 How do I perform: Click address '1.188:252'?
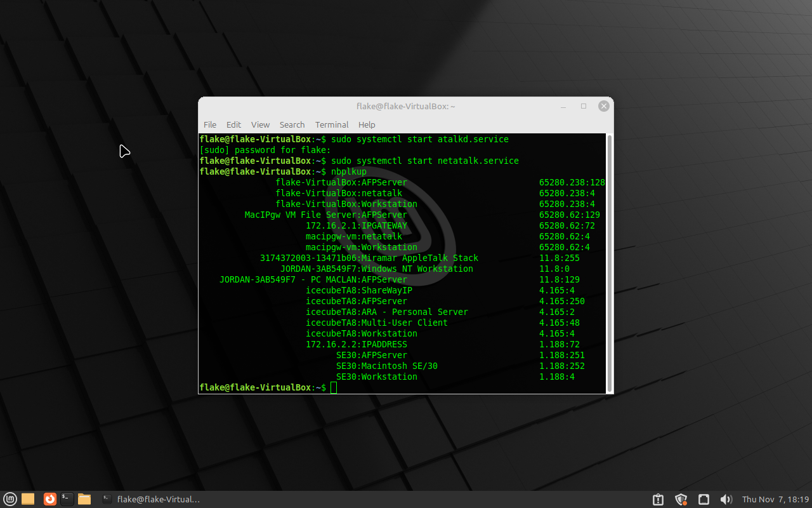562,366
